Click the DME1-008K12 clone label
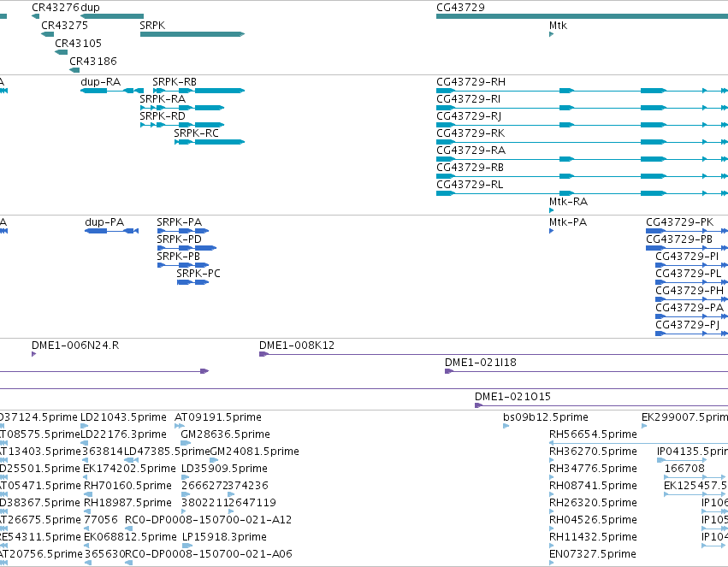This screenshot has width=728, height=567. [297, 346]
